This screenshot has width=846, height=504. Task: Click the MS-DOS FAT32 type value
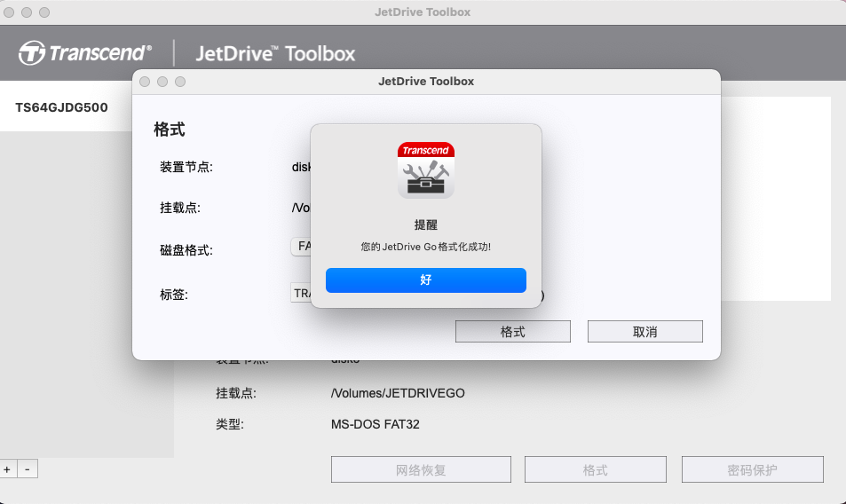coord(375,424)
